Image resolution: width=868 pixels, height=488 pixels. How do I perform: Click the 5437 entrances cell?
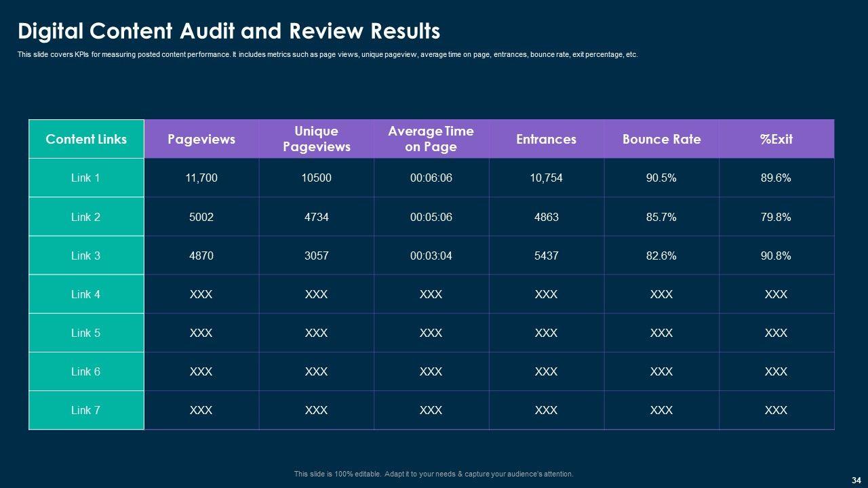click(x=546, y=256)
